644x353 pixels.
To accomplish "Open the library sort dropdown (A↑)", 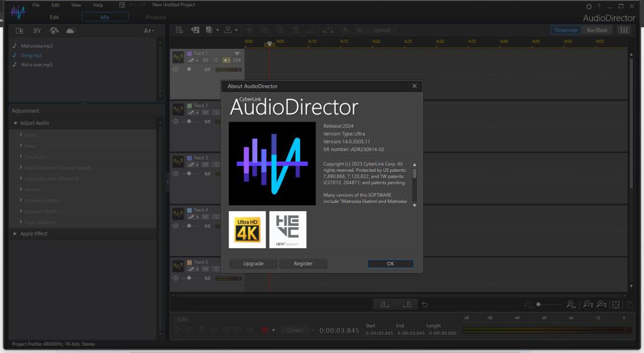I will 149,31.
